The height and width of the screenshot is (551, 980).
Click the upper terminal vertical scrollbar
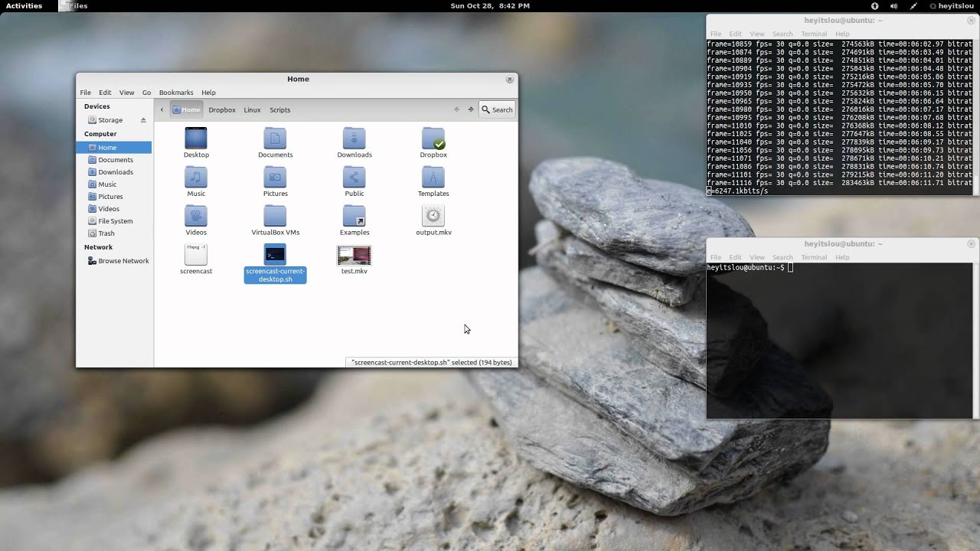click(x=975, y=117)
